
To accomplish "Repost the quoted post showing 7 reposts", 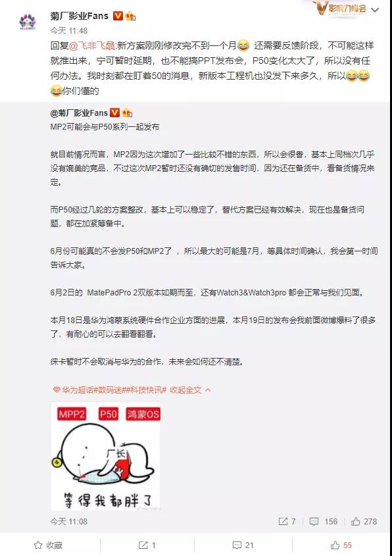I will (x=287, y=521).
